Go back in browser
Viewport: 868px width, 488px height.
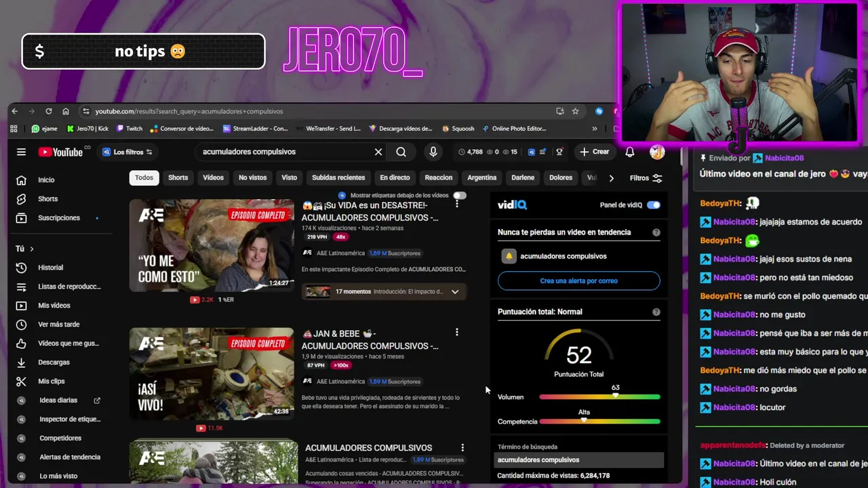(15, 111)
